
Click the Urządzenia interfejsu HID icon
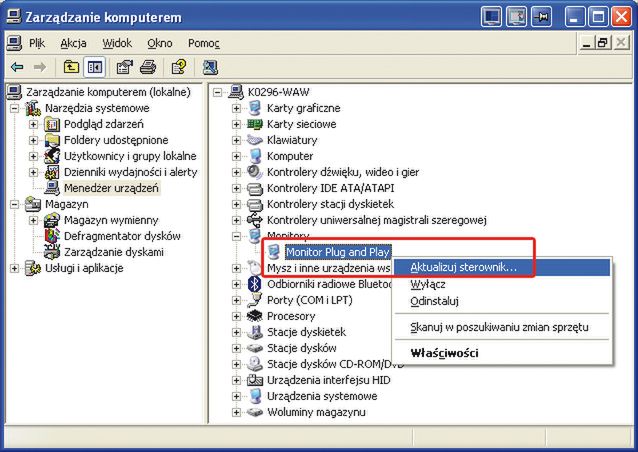point(255,380)
